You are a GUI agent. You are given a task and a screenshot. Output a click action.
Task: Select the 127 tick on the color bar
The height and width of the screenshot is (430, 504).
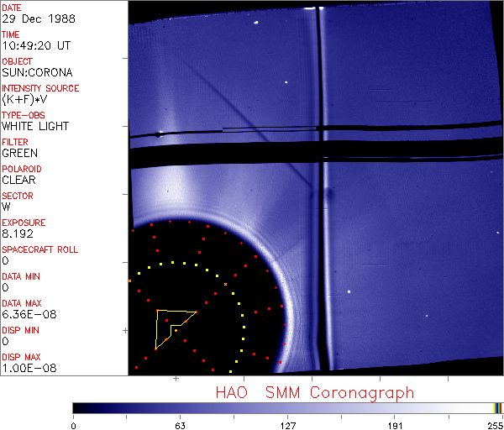(x=287, y=424)
